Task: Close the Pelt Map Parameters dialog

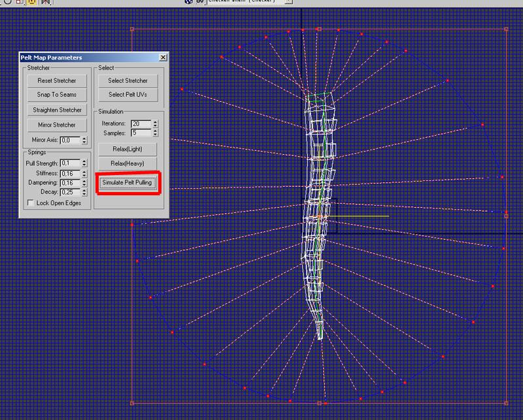Action: point(163,57)
